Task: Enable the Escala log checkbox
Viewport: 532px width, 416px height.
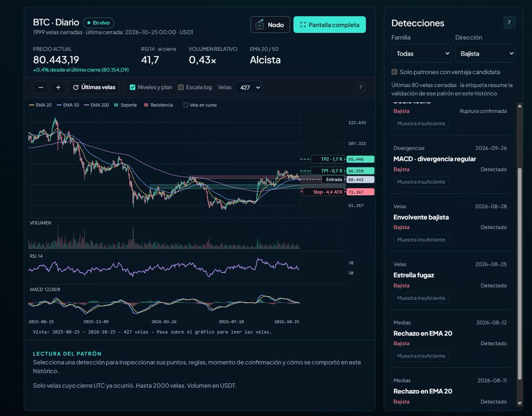Action: (181, 87)
